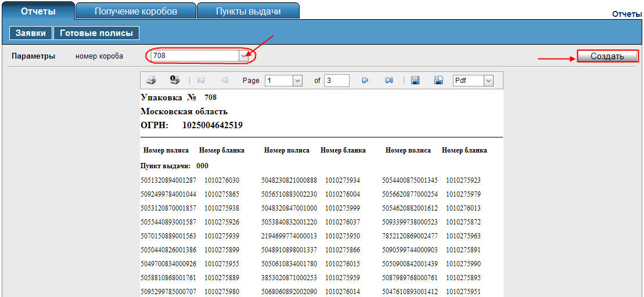Open the Заявки section button
Image resolution: width=644 pixels, height=297 pixels.
pyautogui.click(x=31, y=34)
